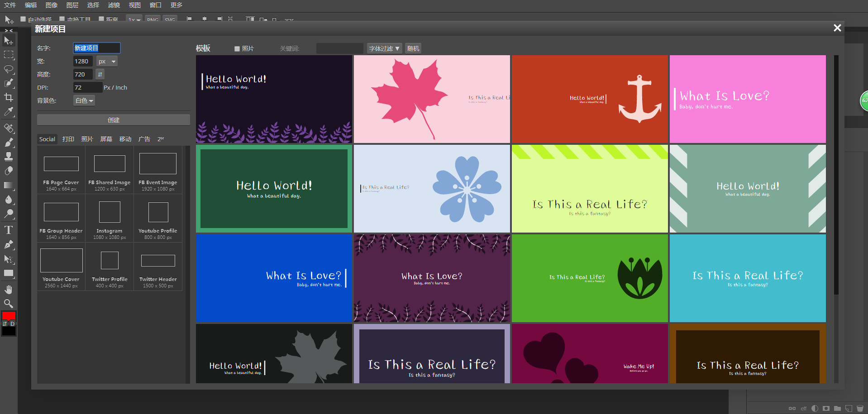Click the 随机 button
Image resolution: width=868 pixels, height=414 pixels.
413,48
